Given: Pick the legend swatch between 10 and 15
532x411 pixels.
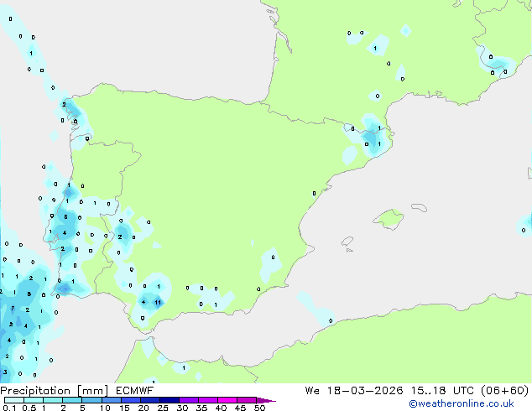Looking at the screenshot, I should [113, 400].
